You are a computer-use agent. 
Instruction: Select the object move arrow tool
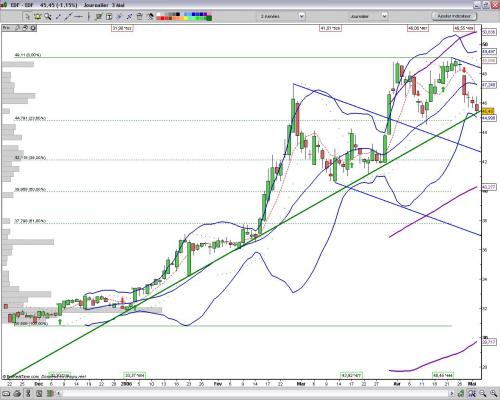click(x=129, y=17)
